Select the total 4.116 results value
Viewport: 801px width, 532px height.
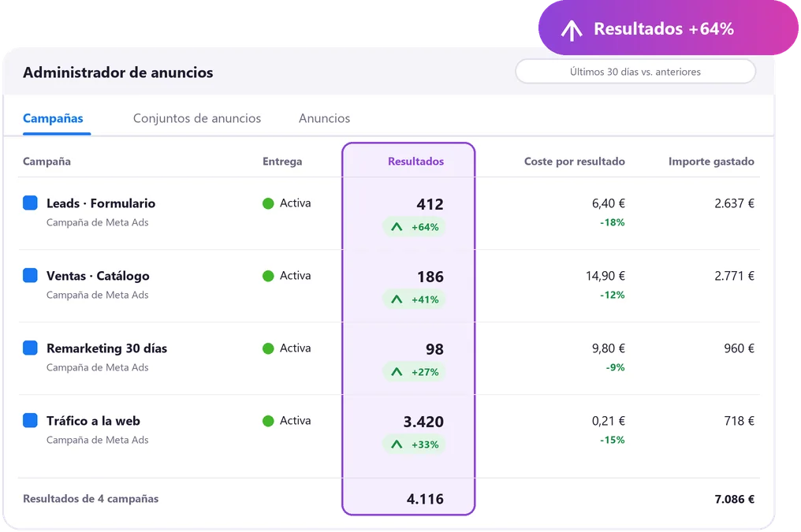click(425, 499)
